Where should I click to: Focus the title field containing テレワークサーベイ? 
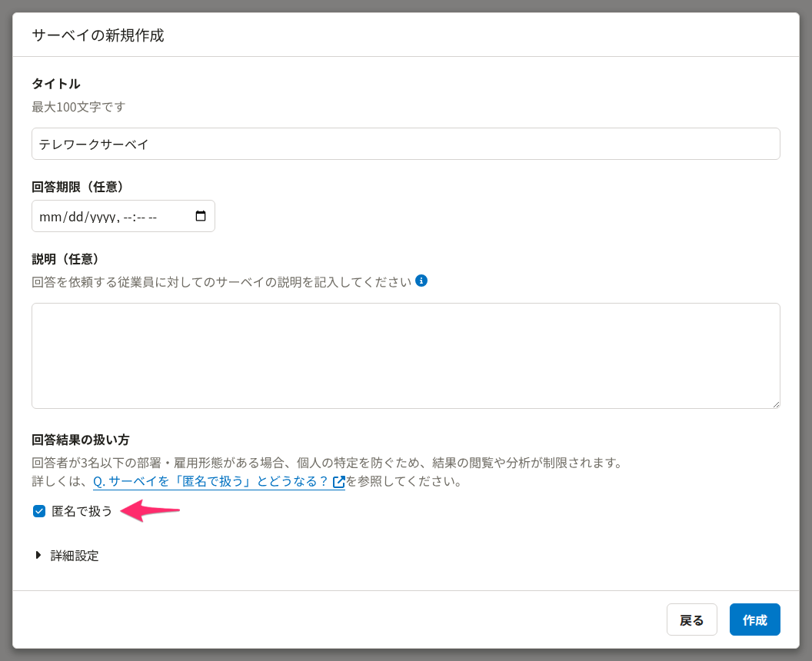(405, 144)
